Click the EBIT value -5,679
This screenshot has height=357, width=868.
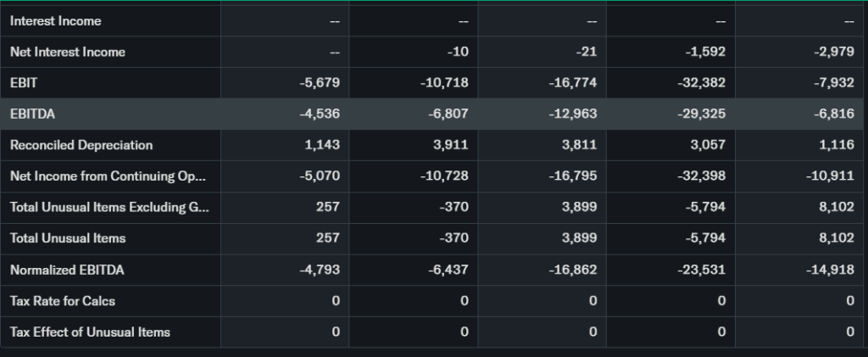coord(320,83)
